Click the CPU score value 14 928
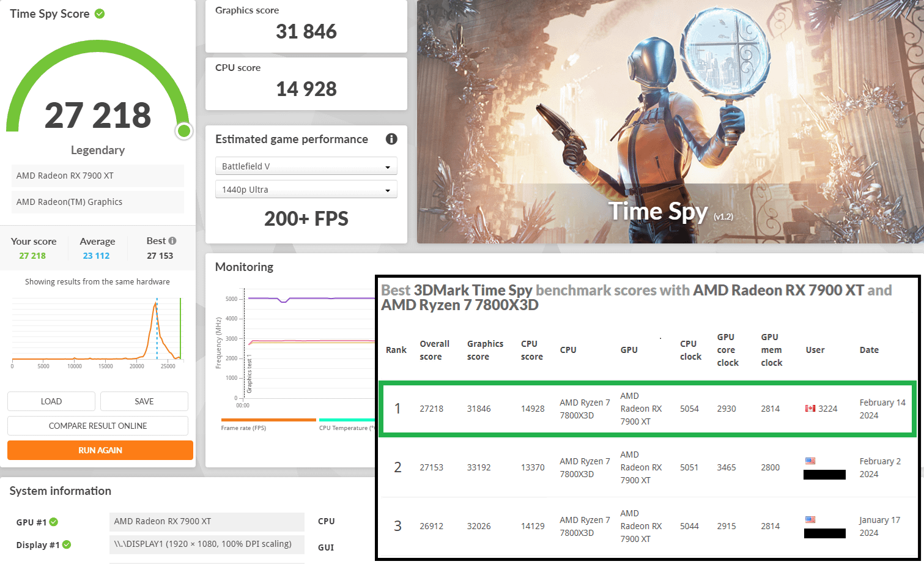The image size is (924, 564). point(306,89)
